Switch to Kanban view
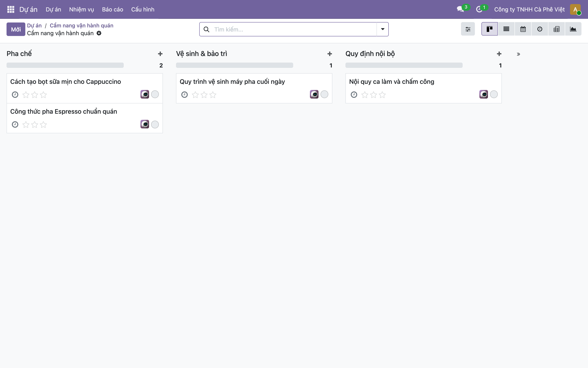This screenshot has height=368, width=588. click(x=490, y=29)
